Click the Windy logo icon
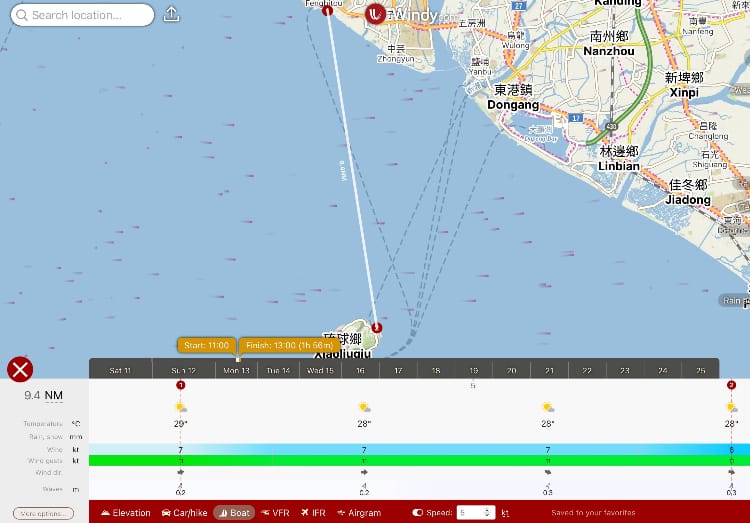 (376, 15)
